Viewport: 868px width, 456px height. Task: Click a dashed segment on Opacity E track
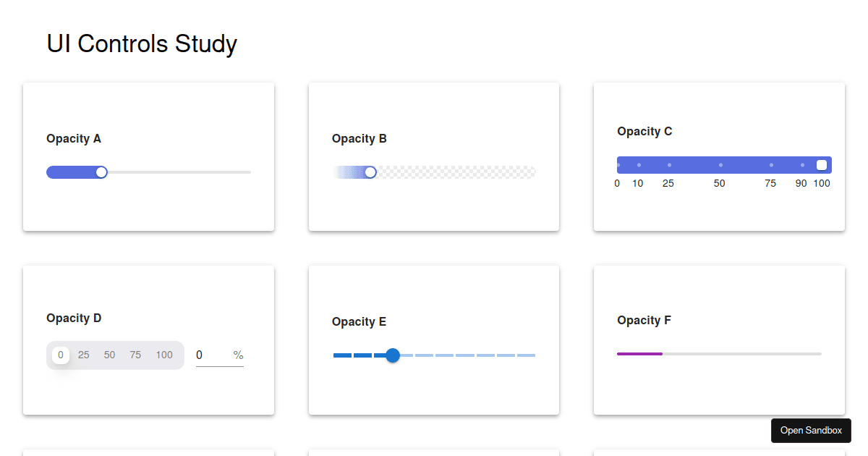coord(463,355)
